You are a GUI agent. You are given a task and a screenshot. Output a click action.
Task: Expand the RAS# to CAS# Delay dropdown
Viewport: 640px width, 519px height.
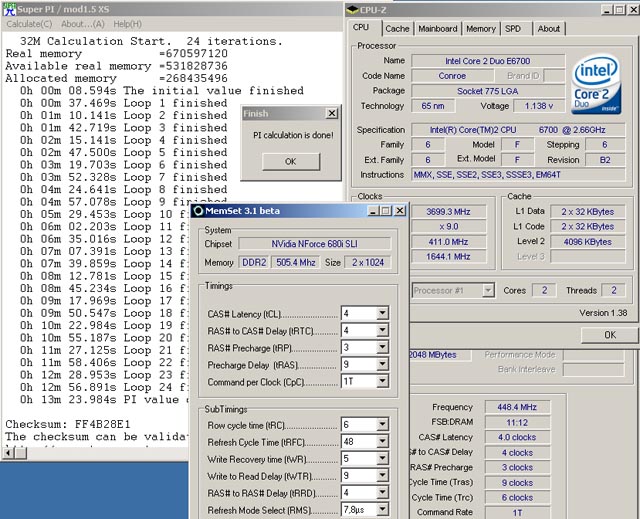(x=382, y=330)
